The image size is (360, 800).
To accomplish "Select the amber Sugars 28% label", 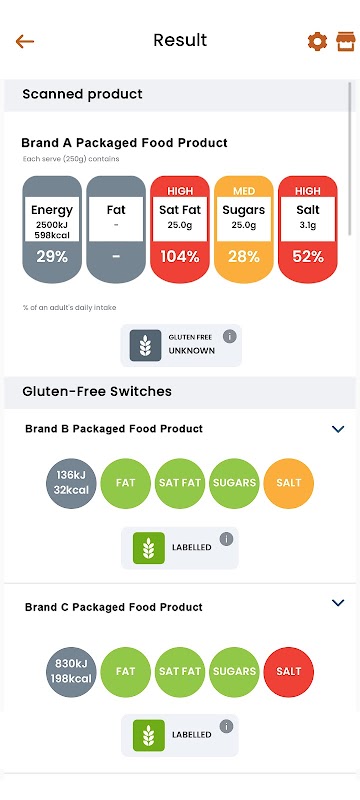I will click(244, 230).
